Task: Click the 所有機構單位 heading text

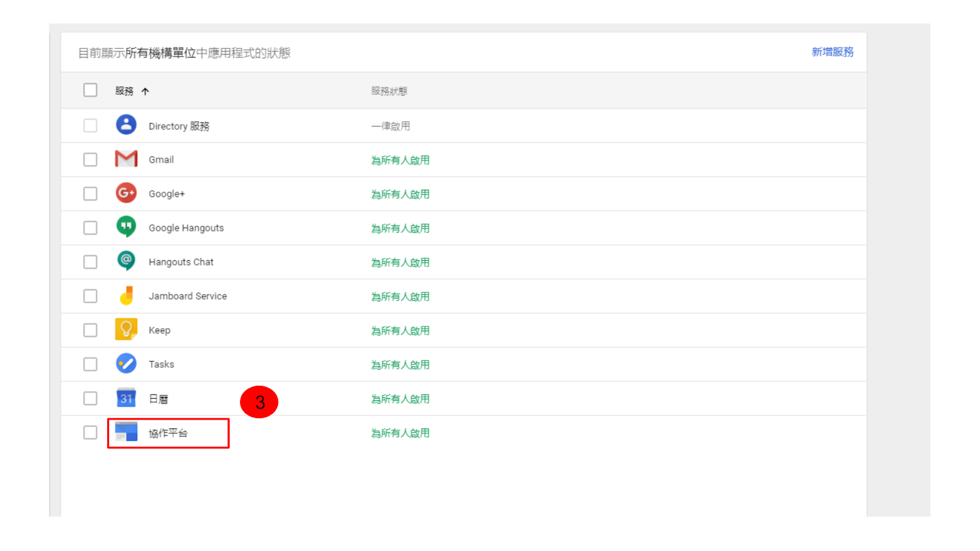Action: tap(160, 53)
